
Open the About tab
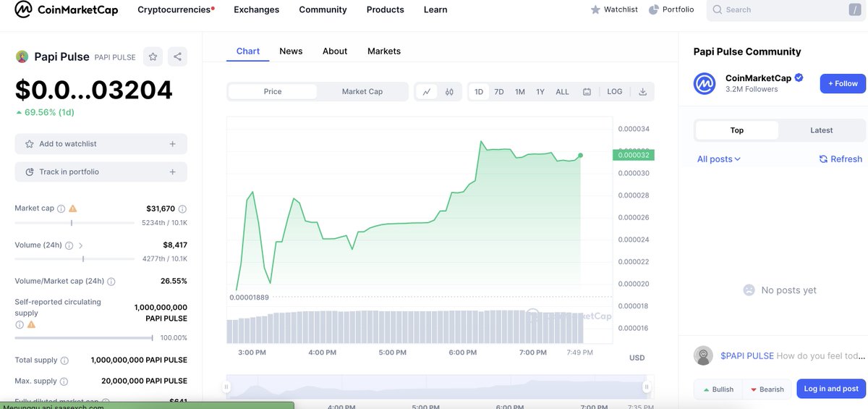[x=335, y=51]
